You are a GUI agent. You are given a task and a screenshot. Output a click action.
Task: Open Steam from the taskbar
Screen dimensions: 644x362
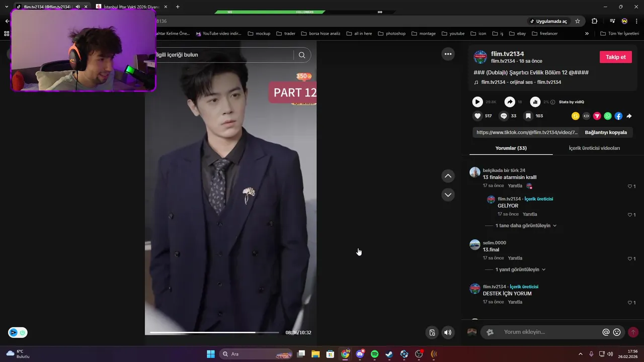[x=389, y=354]
